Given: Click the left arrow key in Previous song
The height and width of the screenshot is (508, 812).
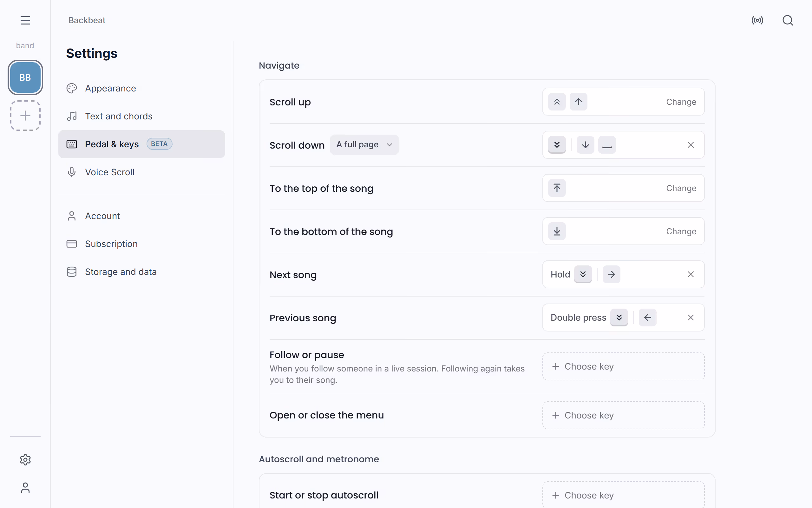Looking at the screenshot, I should click(648, 317).
